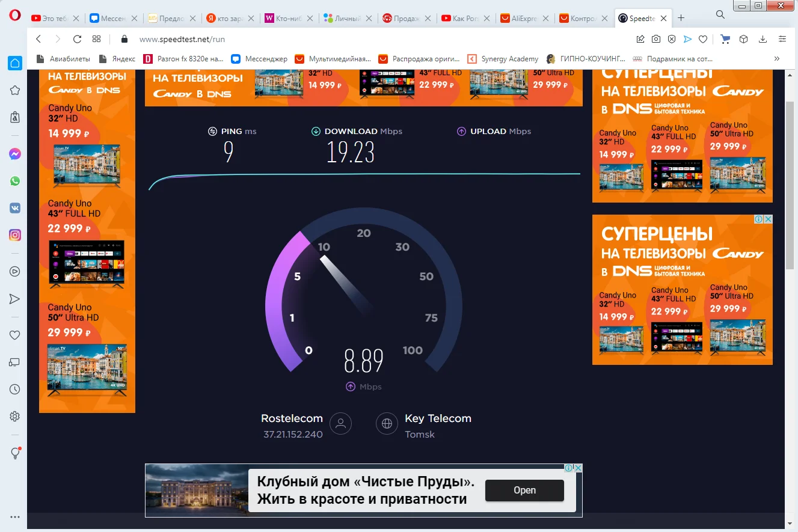The height and width of the screenshot is (532, 798).
Task: Open a new tab
Action: pos(681,18)
